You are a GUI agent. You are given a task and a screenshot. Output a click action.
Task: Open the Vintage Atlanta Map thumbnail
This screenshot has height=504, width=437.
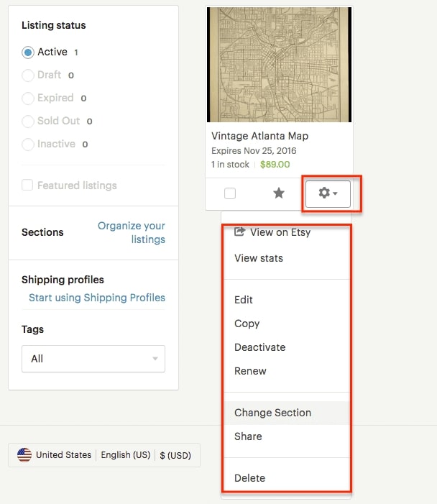pyautogui.click(x=279, y=65)
